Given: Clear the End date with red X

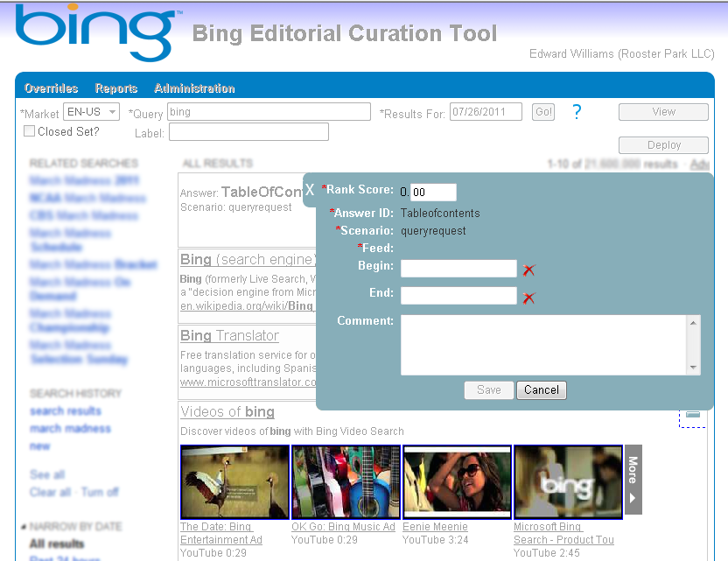Looking at the screenshot, I should [x=528, y=298].
